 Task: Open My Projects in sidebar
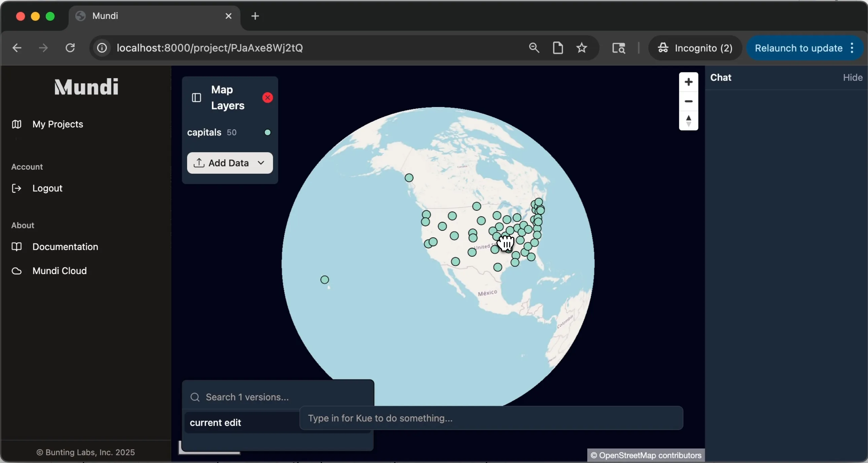[58, 124]
